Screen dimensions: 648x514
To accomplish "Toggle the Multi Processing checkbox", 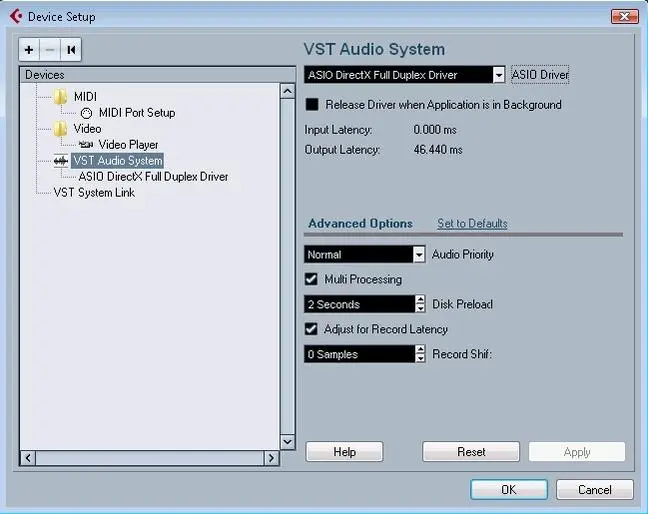I will click(312, 280).
